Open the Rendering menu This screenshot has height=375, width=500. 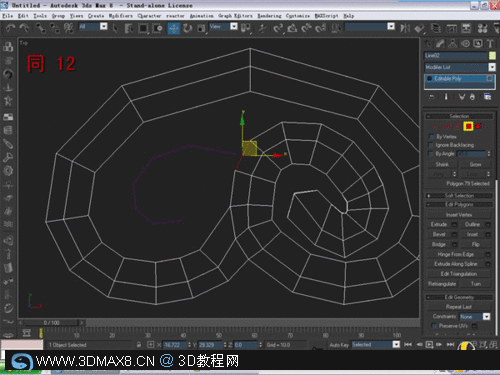[269, 16]
